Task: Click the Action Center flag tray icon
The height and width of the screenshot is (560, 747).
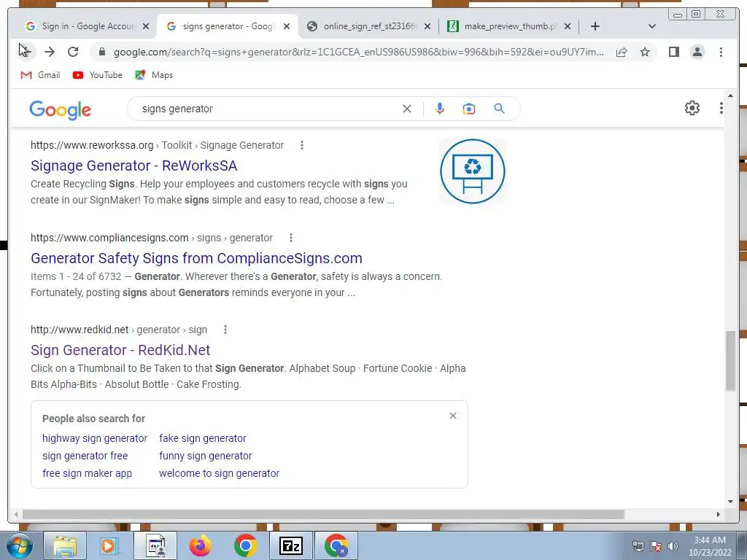Action: point(656,546)
